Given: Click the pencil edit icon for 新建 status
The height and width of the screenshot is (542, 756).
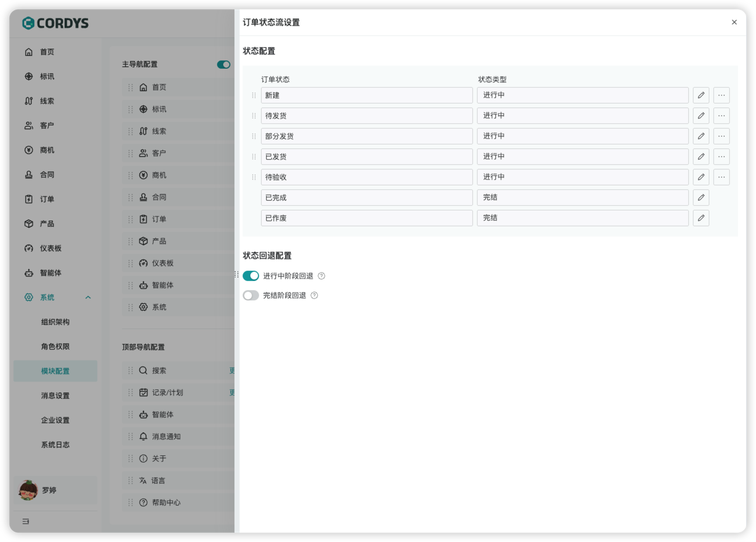Looking at the screenshot, I should tap(701, 95).
